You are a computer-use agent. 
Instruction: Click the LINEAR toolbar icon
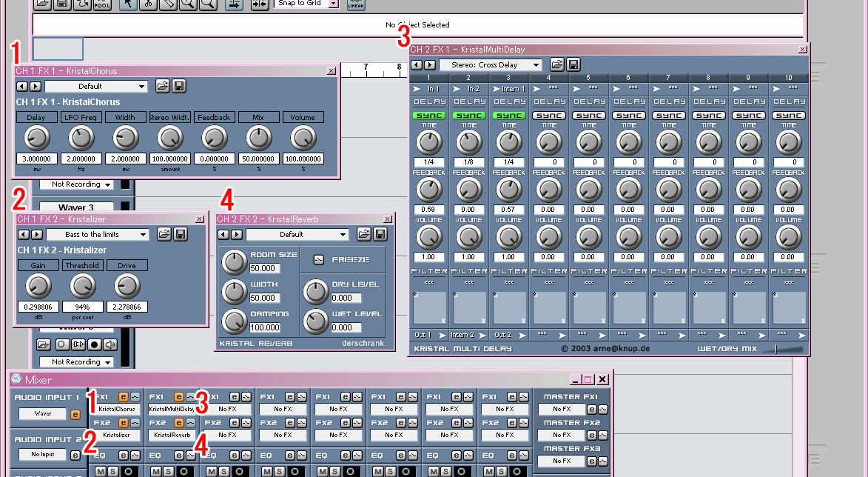click(x=356, y=4)
